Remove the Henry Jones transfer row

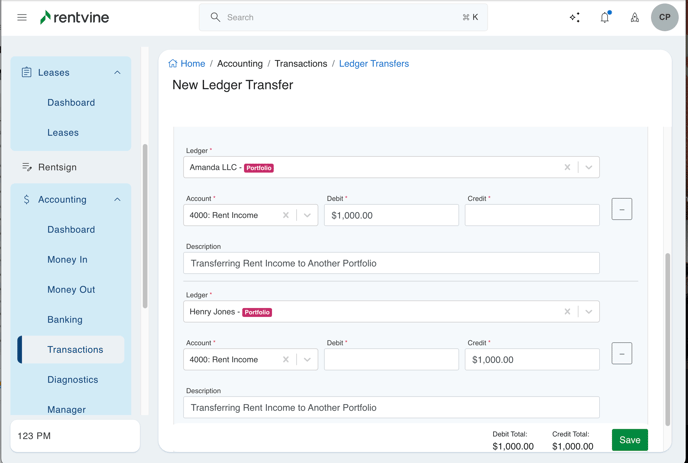pos(622,353)
